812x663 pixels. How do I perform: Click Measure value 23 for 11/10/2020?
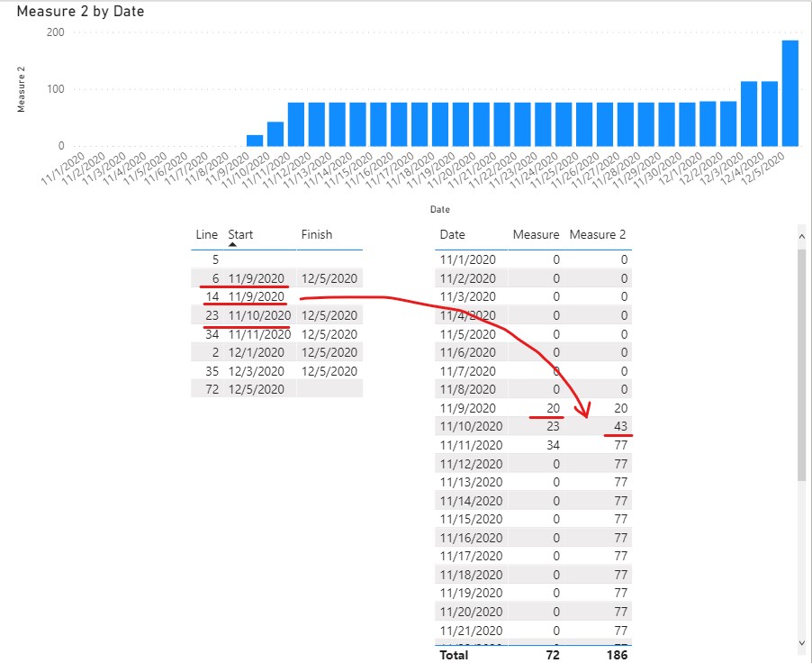553,426
